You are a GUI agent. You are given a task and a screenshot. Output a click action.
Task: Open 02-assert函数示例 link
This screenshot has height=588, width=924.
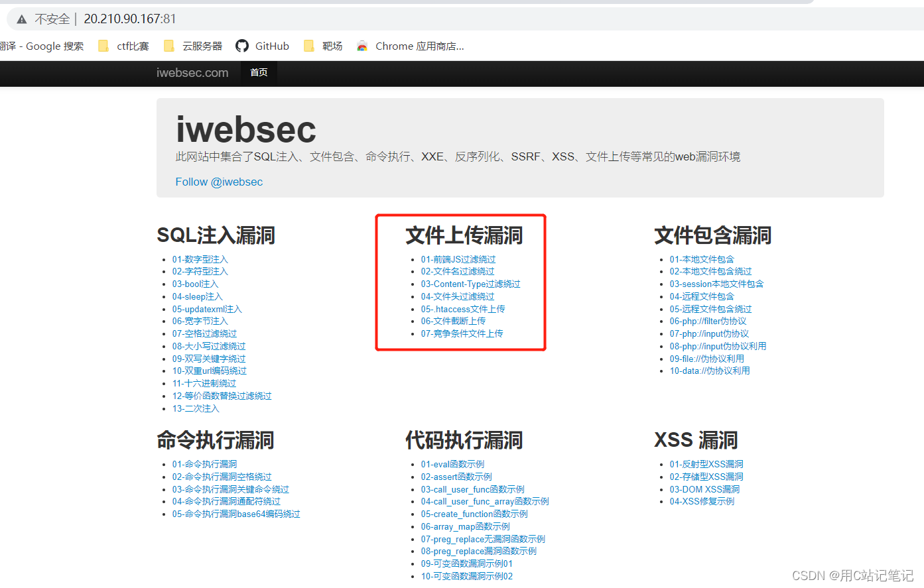456,477
